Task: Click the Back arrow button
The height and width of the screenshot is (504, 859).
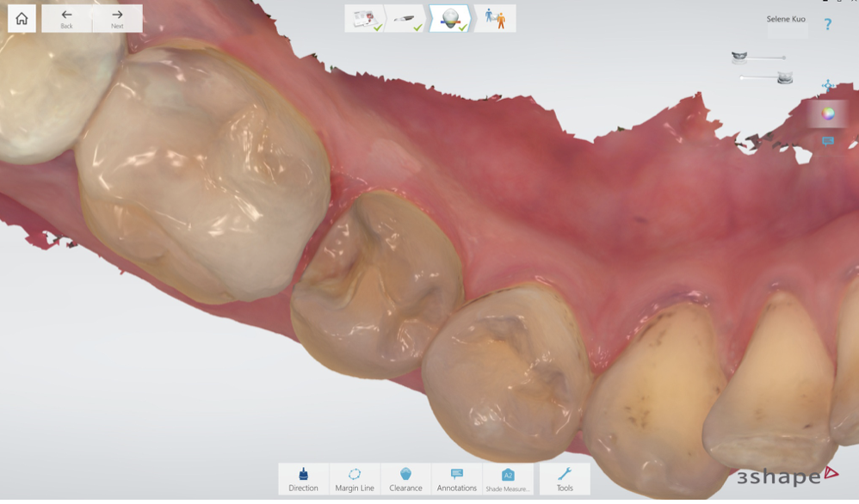Action: (66, 18)
